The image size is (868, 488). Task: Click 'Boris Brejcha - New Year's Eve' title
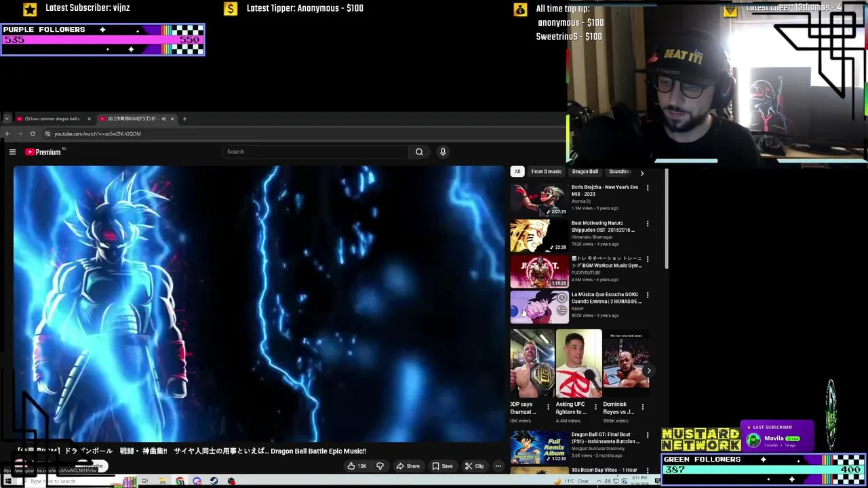605,190
